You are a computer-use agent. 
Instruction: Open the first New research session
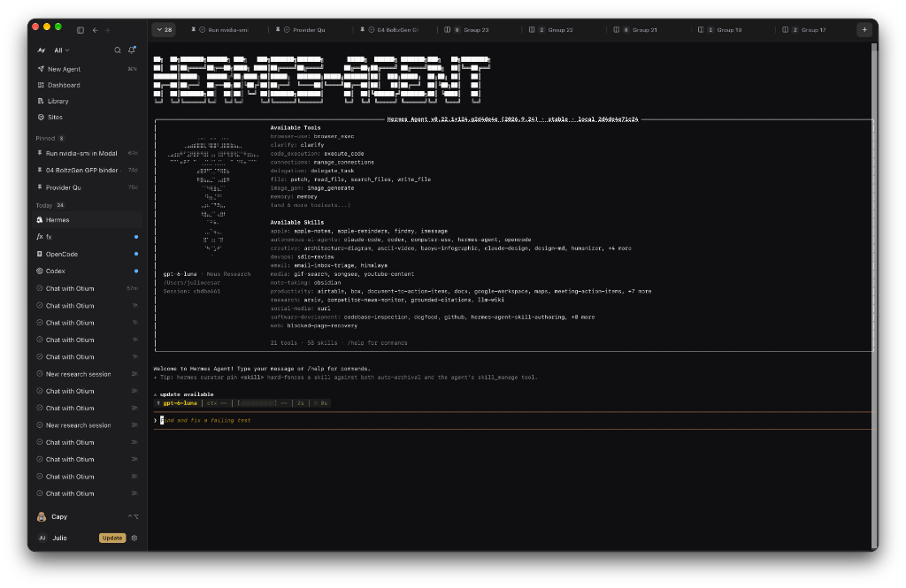pyautogui.click(x=88, y=374)
